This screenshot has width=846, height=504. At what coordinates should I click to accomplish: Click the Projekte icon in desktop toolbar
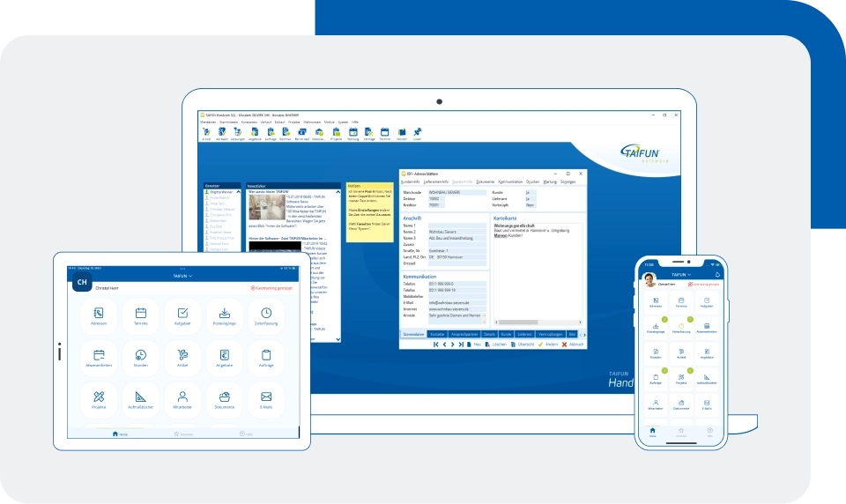point(336,133)
